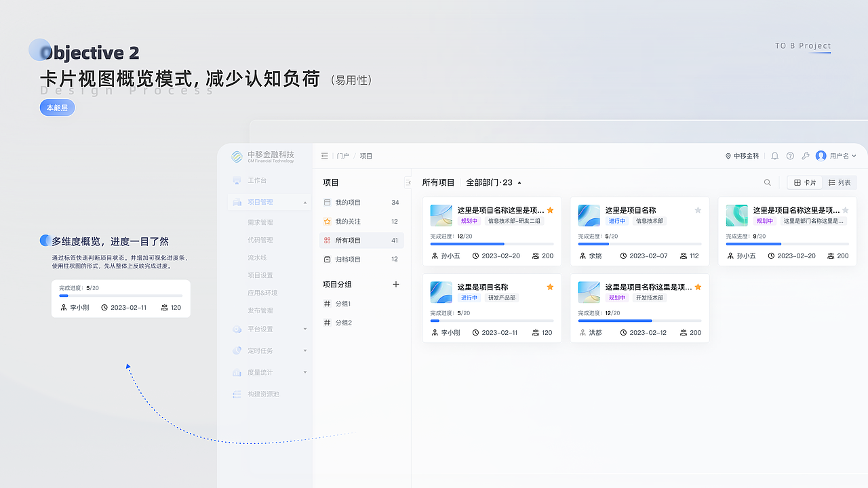Favorite the 9/20 progress project star
Screen dimensions: 868x488
[846, 210]
